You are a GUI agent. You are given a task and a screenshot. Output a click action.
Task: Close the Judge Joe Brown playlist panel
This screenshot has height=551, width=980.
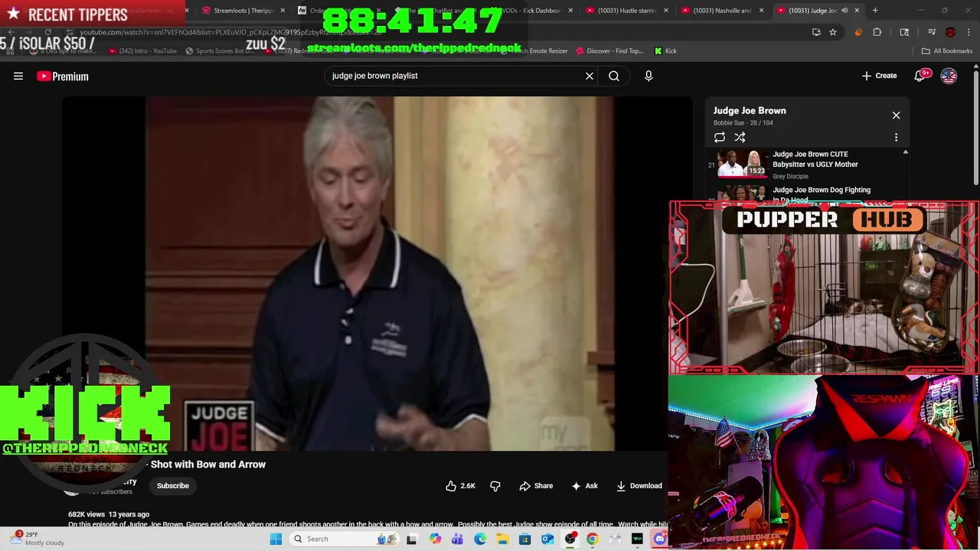pos(896,115)
